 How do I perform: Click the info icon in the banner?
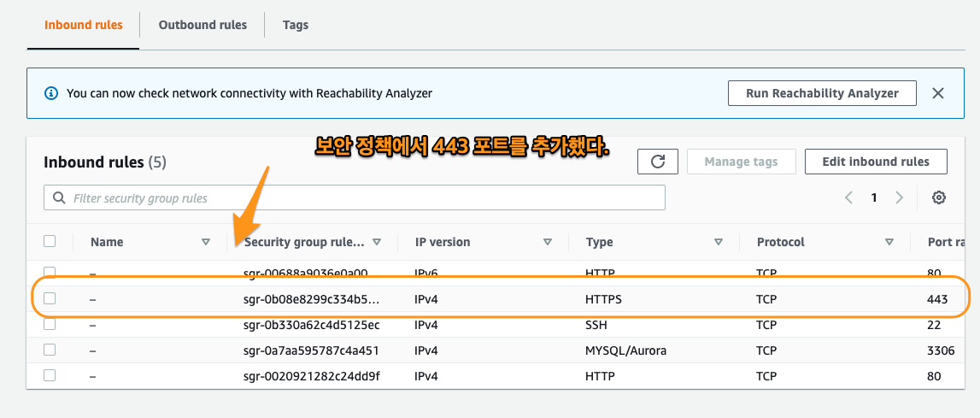(x=51, y=93)
